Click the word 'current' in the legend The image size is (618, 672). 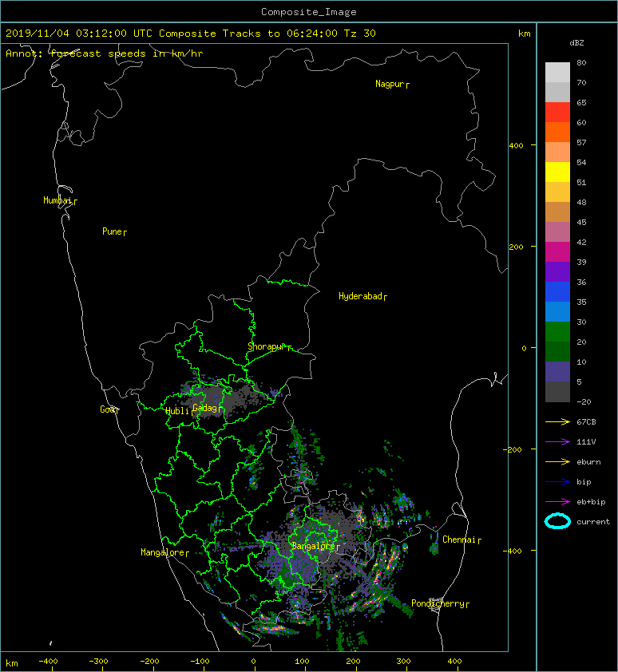[x=593, y=522]
